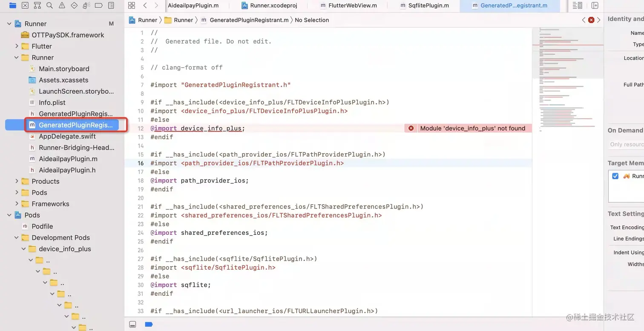This screenshot has height=331, width=644.
Task: Jump to the next issue arrow
Action: click(x=599, y=20)
